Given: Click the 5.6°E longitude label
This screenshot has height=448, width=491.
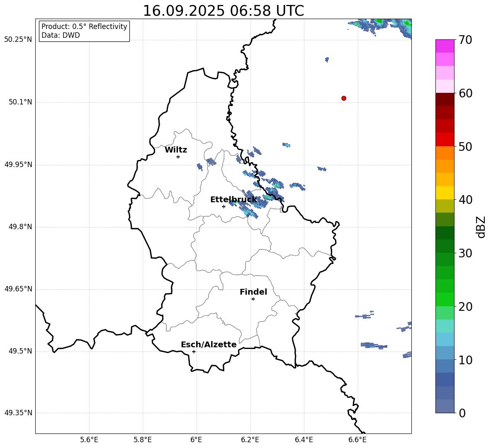Looking at the screenshot, I should [89, 440].
